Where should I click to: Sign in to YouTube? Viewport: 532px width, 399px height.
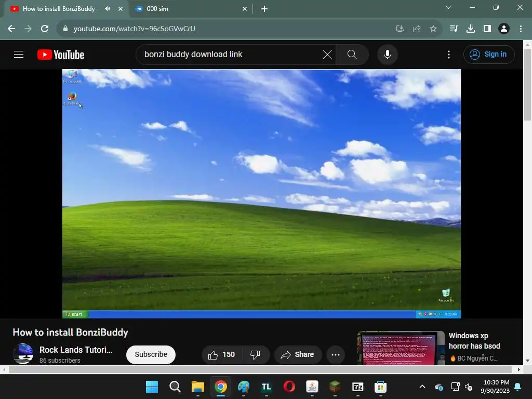click(x=489, y=54)
